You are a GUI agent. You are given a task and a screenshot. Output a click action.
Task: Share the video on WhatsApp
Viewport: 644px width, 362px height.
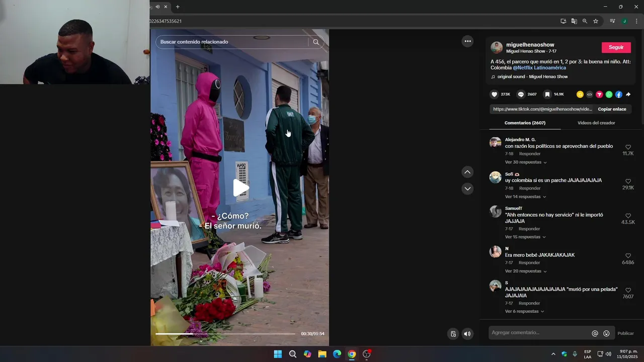pyautogui.click(x=609, y=95)
